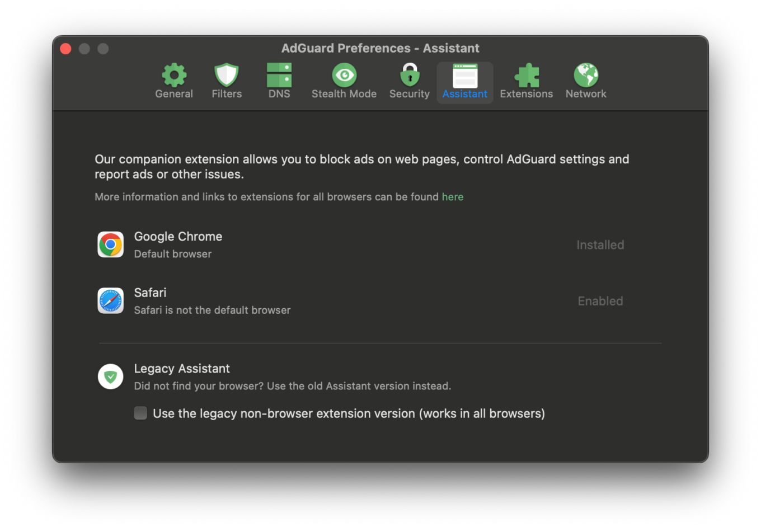Select the Assistant window icon
Viewport: 761px width, 532px height.
coord(465,76)
